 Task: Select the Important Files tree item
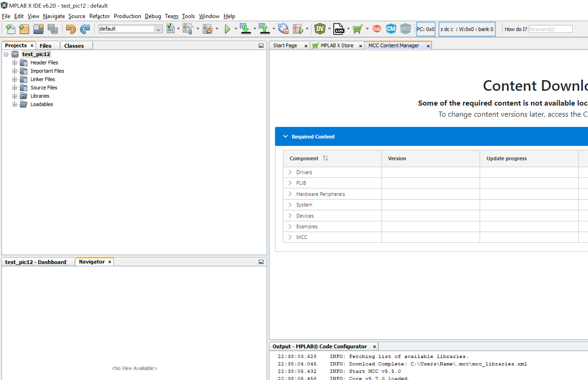47,71
